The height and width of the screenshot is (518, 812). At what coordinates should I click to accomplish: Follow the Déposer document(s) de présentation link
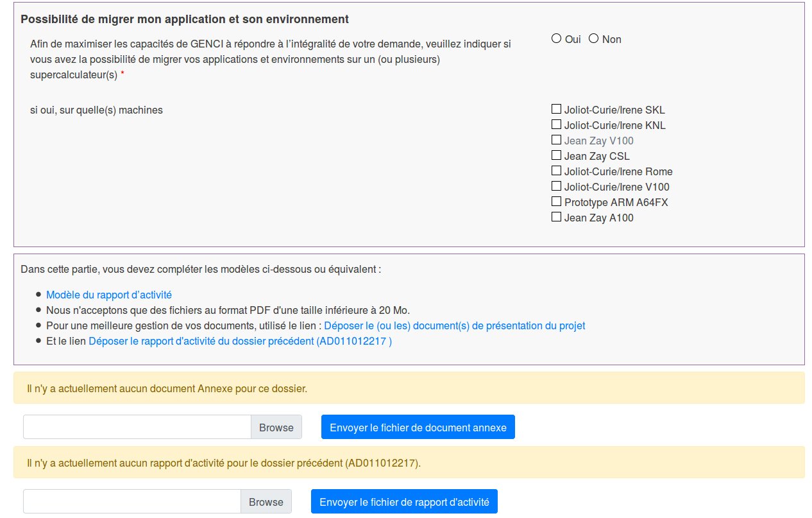pos(454,326)
